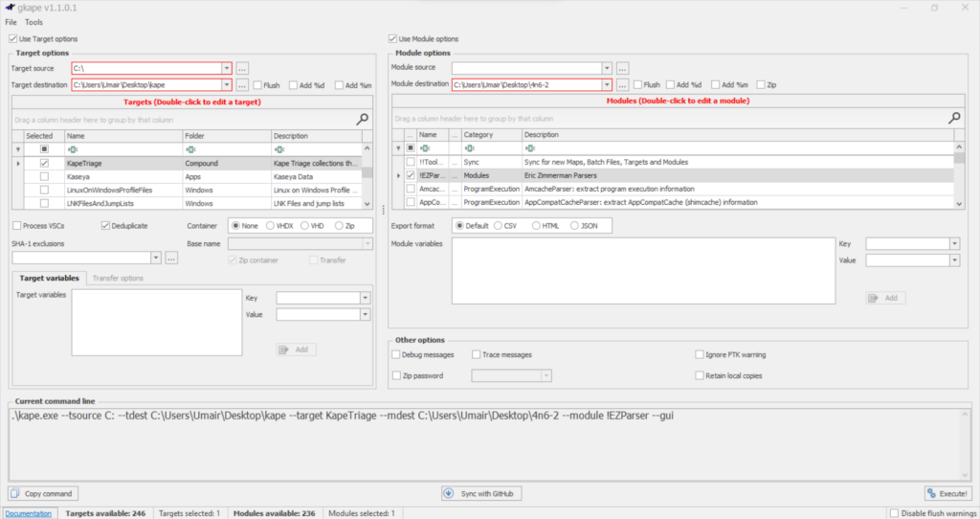Select the AmcacheParser module row
Viewport: 980px width, 519px height.
(679, 189)
